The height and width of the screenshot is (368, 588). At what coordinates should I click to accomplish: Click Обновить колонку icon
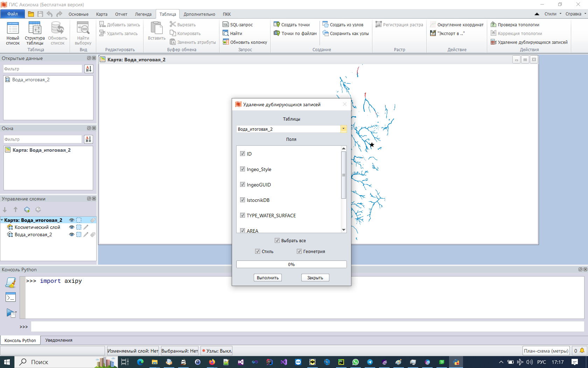[226, 42]
